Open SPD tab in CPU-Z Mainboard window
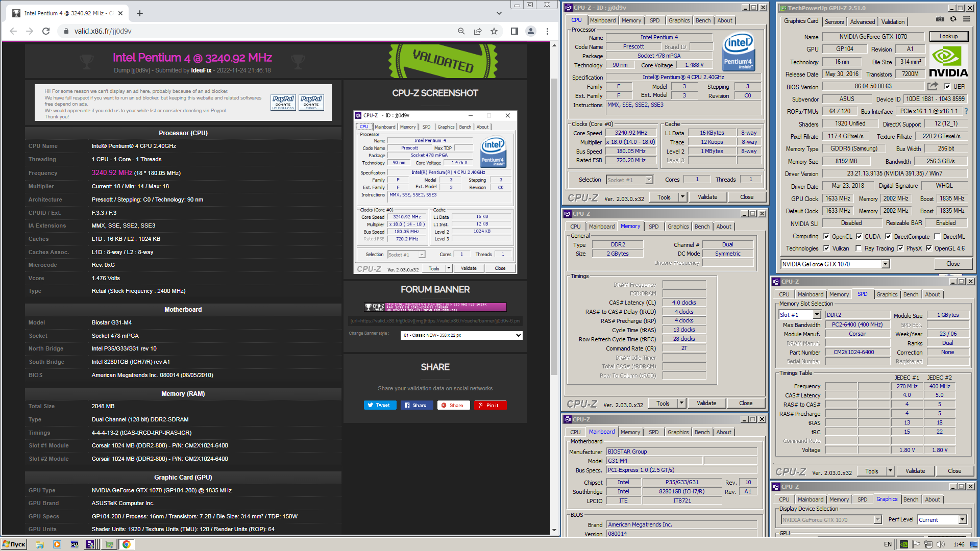980x551 pixels. [653, 432]
